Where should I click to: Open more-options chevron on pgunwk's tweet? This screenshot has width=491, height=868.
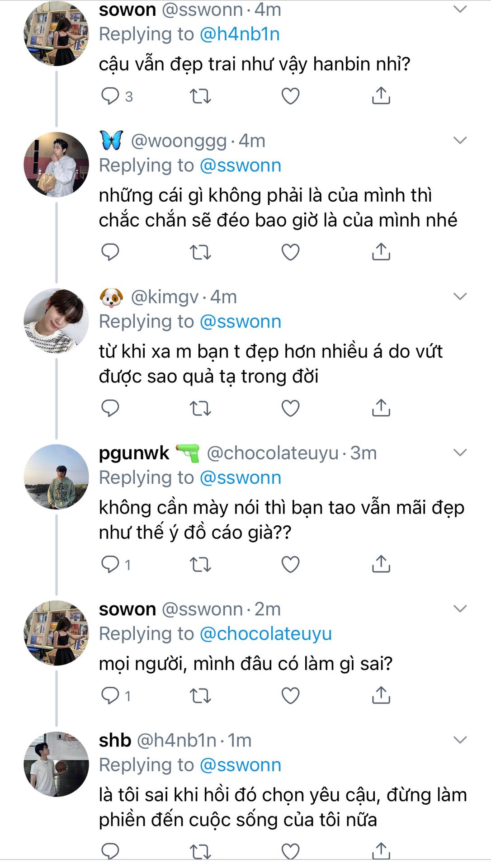point(460,453)
